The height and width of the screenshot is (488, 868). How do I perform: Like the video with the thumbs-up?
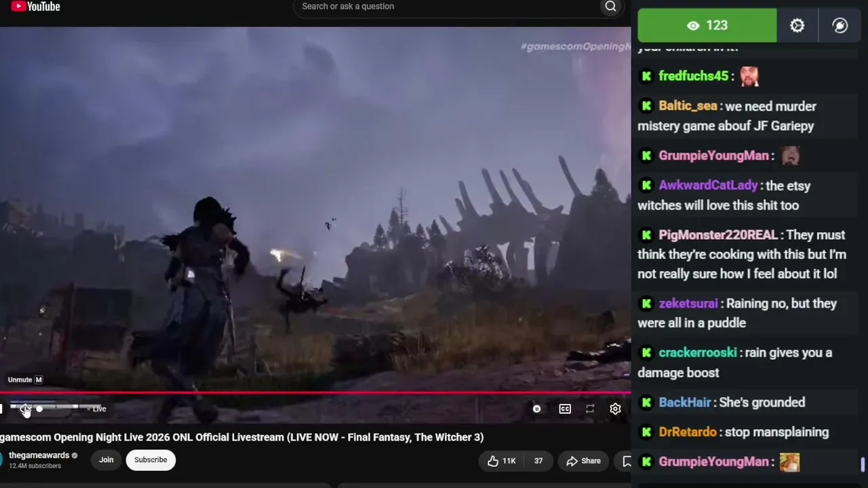pyautogui.click(x=493, y=461)
